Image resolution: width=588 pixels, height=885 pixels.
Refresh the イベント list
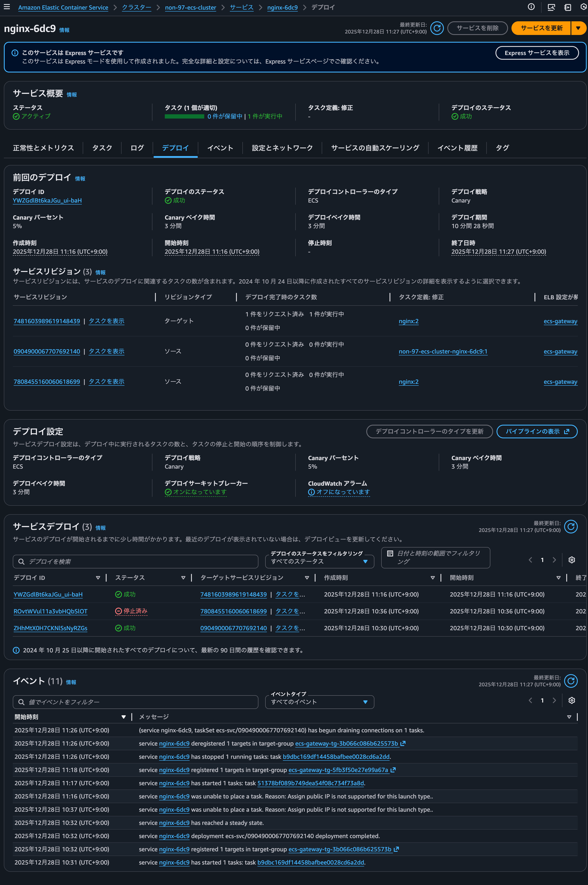[x=571, y=681]
